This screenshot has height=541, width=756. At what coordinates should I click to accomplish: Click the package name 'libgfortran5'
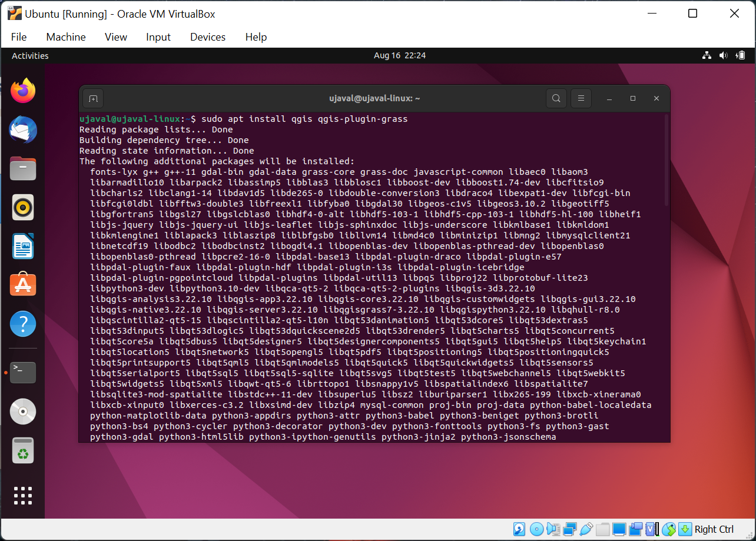[x=122, y=214]
